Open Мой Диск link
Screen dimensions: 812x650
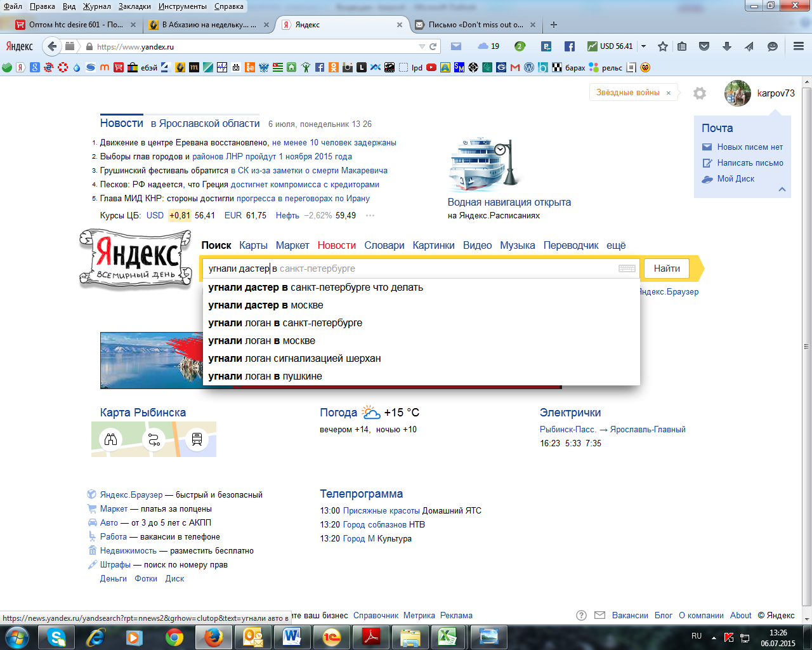(x=736, y=178)
